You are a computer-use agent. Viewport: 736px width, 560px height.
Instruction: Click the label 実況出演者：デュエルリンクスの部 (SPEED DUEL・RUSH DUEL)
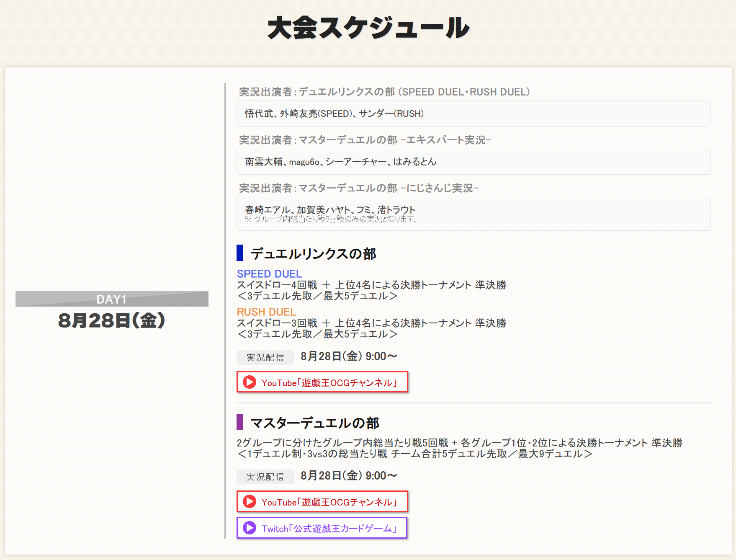pyautogui.click(x=384, y=92)
